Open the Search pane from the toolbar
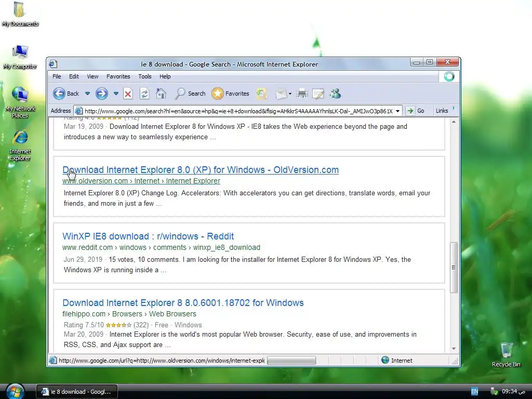This screenshot has height=399, width=532. click(x=190, y=94)
